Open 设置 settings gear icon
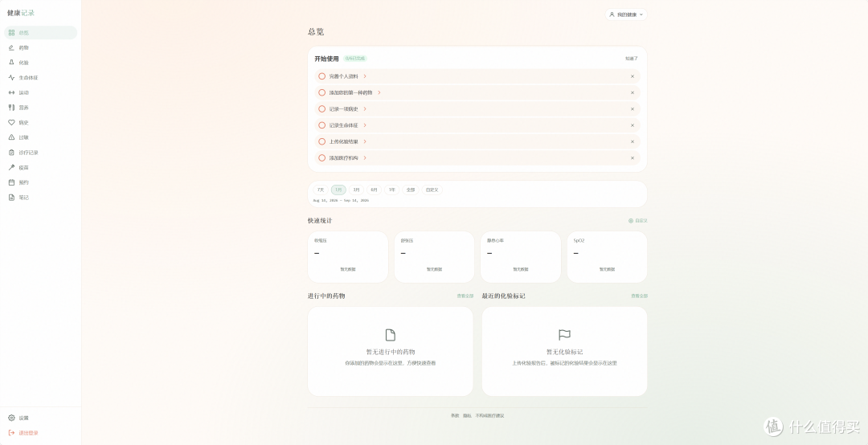Viewport: 868px width, 445px height. [11, 418]
